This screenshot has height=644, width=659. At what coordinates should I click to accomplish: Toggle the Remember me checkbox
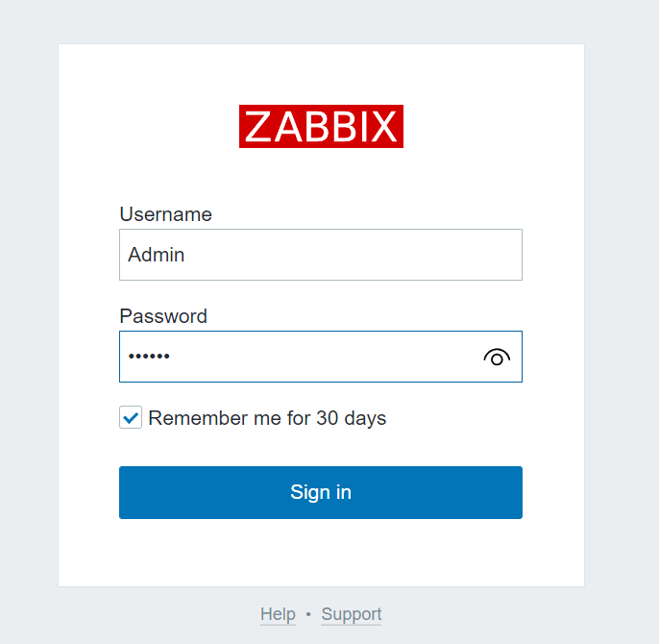pyautogui.click(x=131, y=417)
